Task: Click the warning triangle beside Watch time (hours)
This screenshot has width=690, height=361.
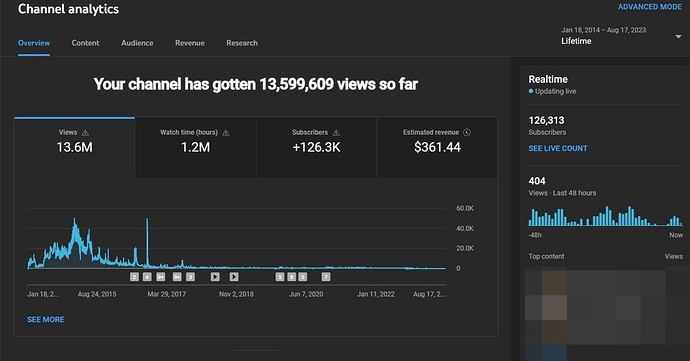Action: tap(226, 133)
